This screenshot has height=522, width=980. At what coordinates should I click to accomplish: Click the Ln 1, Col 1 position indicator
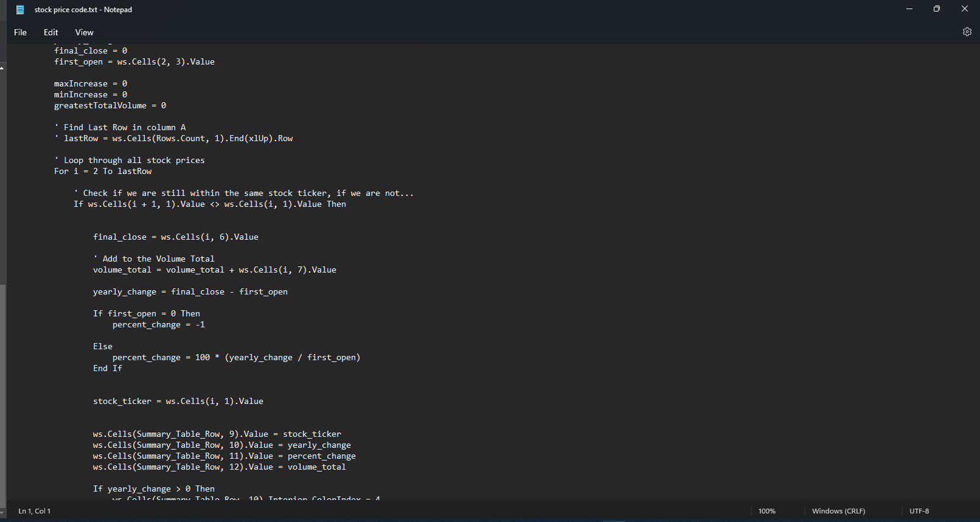pos(35,511)
